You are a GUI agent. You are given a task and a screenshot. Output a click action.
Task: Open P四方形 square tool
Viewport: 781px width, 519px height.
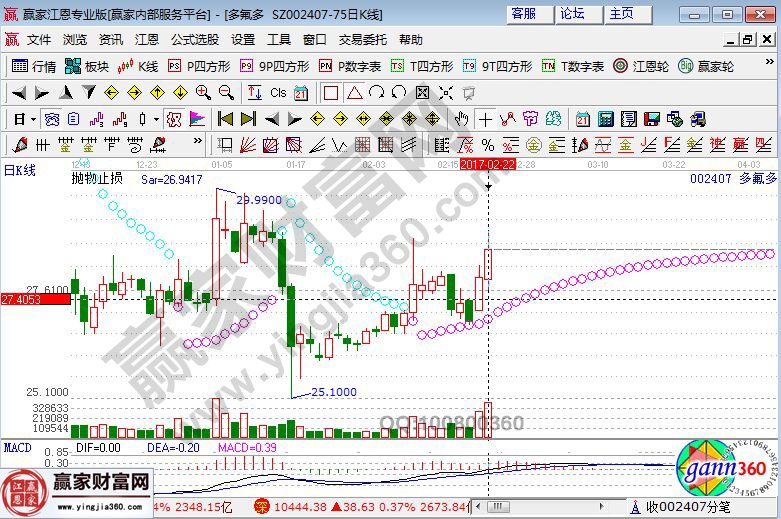pos(199,66)
